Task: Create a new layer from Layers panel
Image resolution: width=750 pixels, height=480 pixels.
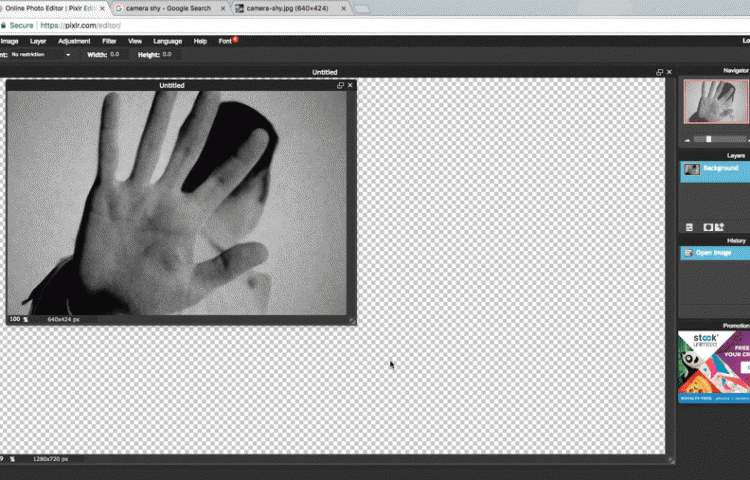Action: click(719, 227)
